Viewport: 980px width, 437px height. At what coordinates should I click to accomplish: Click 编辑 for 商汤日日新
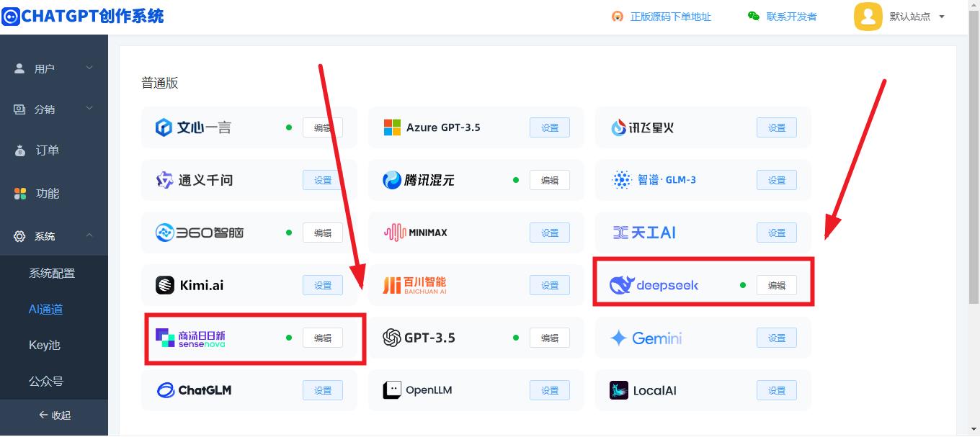[x=323, y=338]
